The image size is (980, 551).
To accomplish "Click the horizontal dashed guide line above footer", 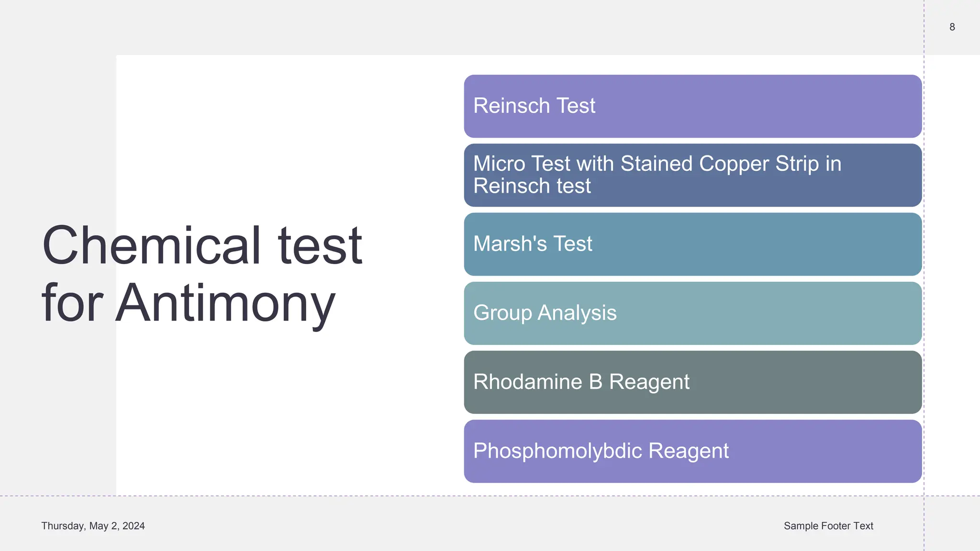I will click(287, 496).
